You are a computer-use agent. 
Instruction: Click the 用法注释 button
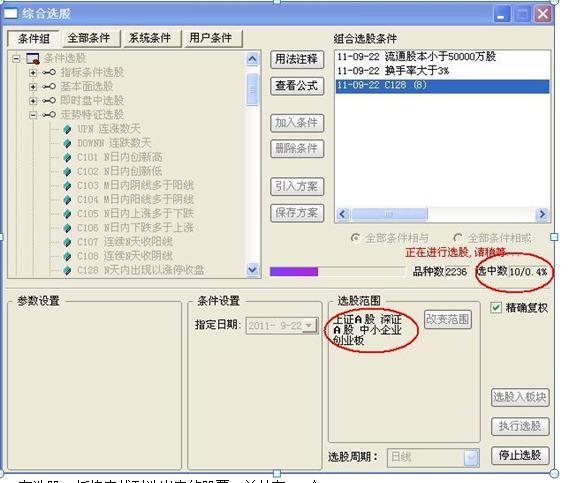pos(297,59)
